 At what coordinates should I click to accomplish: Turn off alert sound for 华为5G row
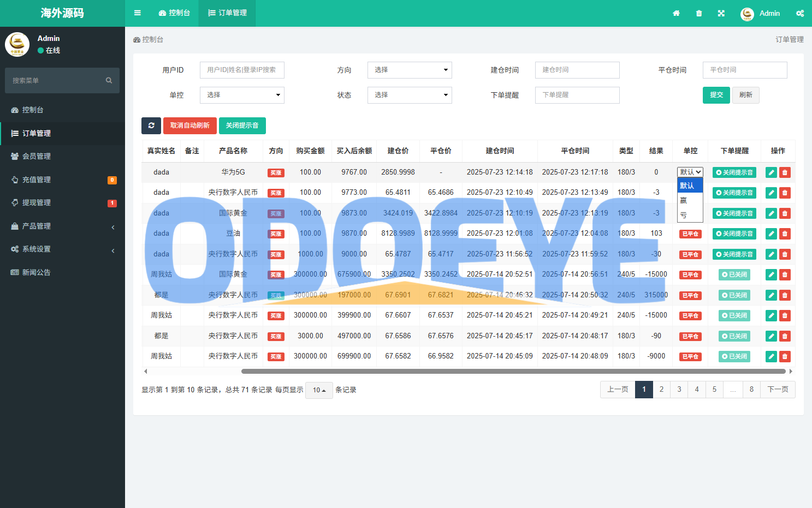tap(734, 172)
